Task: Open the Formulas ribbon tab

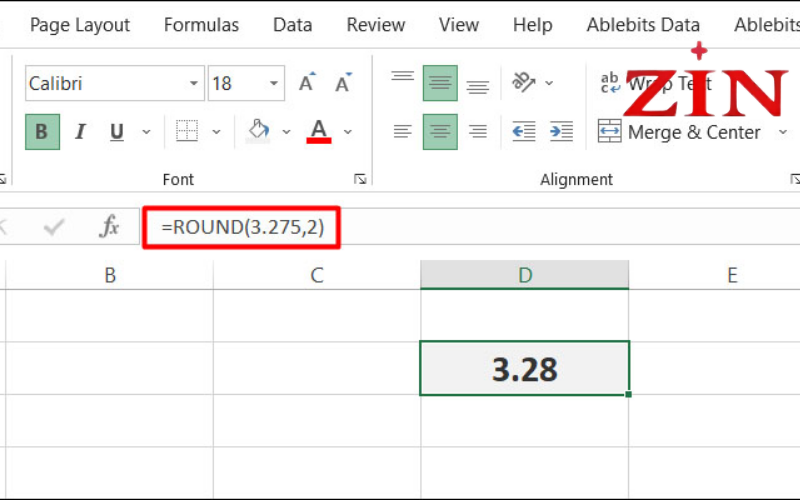Action: (x=201, y=25)
